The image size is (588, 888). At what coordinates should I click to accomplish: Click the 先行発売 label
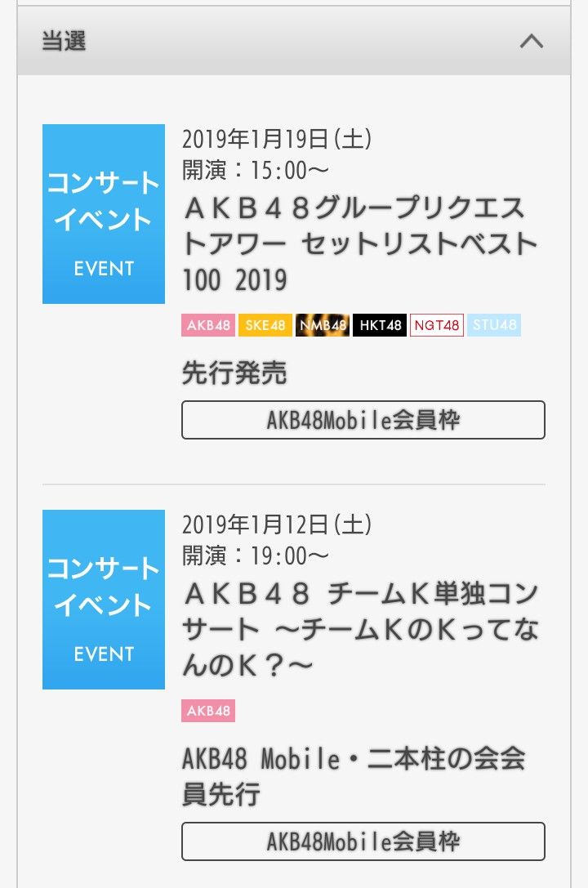point(234,373)
